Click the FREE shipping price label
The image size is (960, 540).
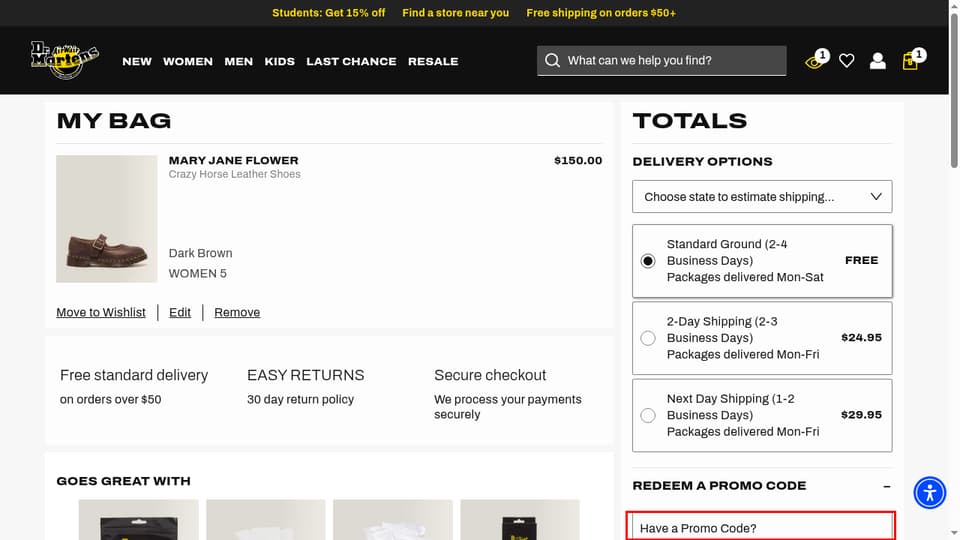[861, 260]
